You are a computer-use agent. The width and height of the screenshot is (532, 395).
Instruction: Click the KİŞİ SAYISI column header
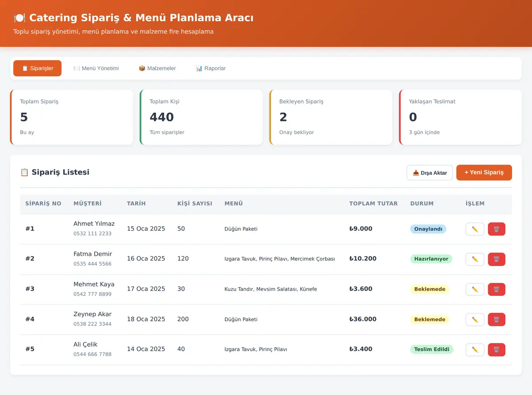[195, 204]
